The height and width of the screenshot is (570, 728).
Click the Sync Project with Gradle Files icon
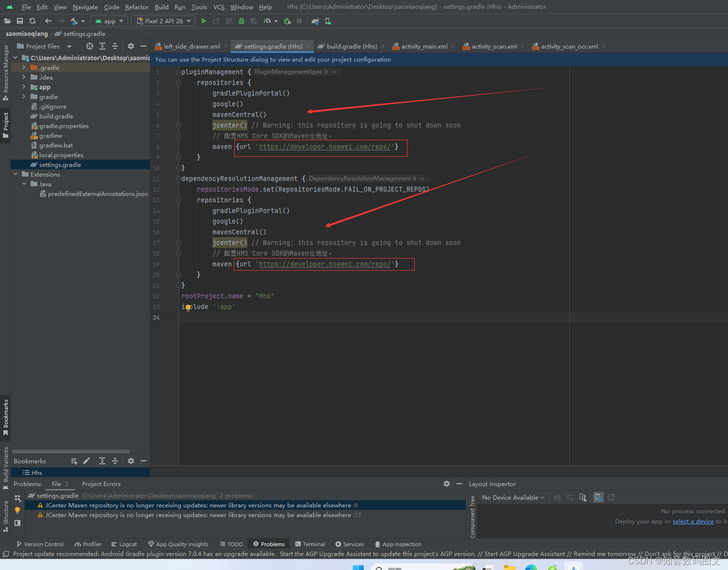coord(316,21)
